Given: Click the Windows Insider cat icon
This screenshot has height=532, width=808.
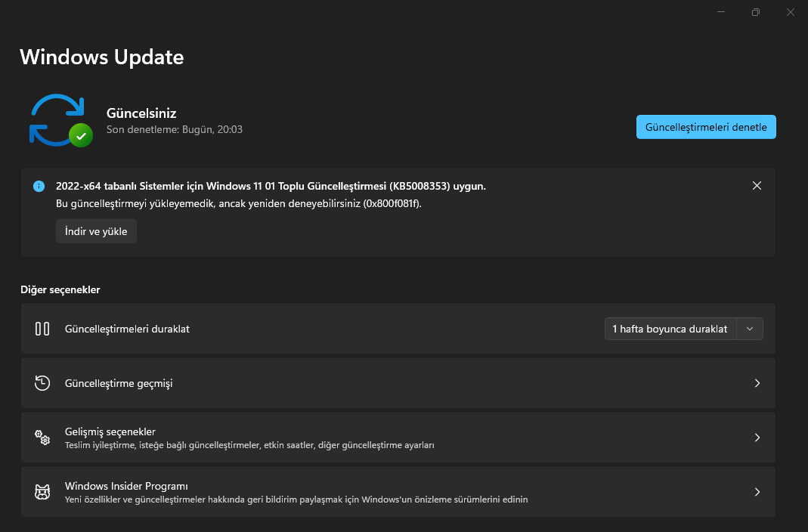Looking at the screenshot, I should pyautogui.click(x=42, y=492).
